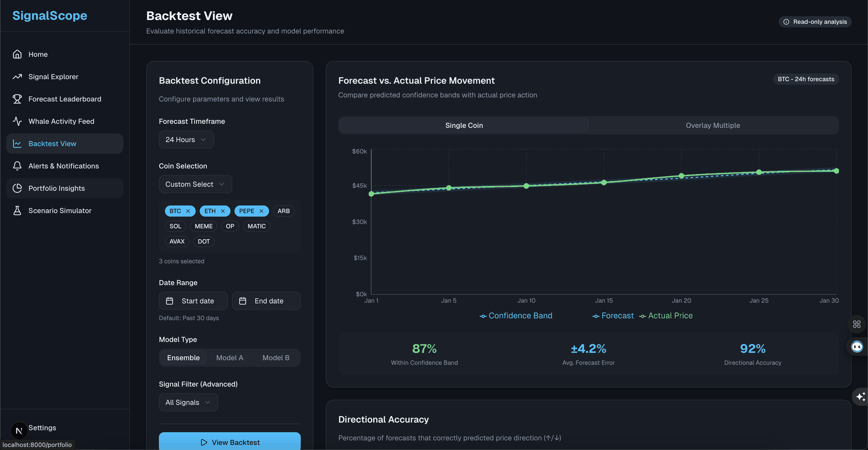868x450 pixels.
Task: Open the Start date picker field
Action: click(x=193, y=301)
